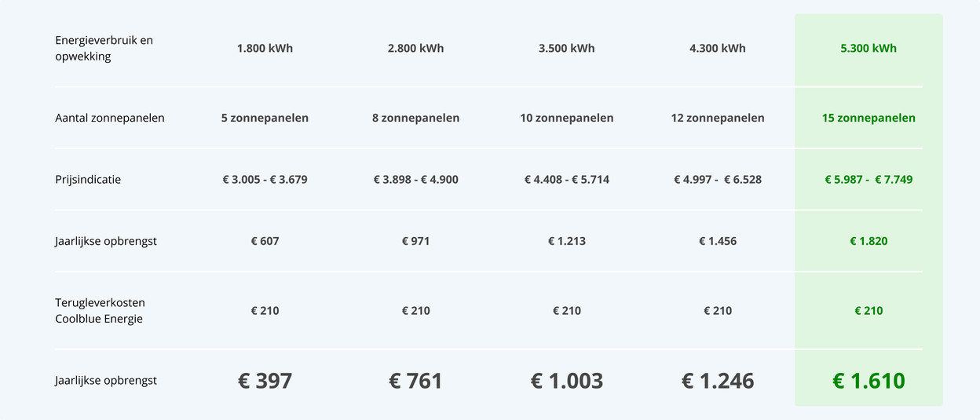Click the 12 zonnepanelen cell
This screenshot has height=420, width=980.
tap(717, 118)
